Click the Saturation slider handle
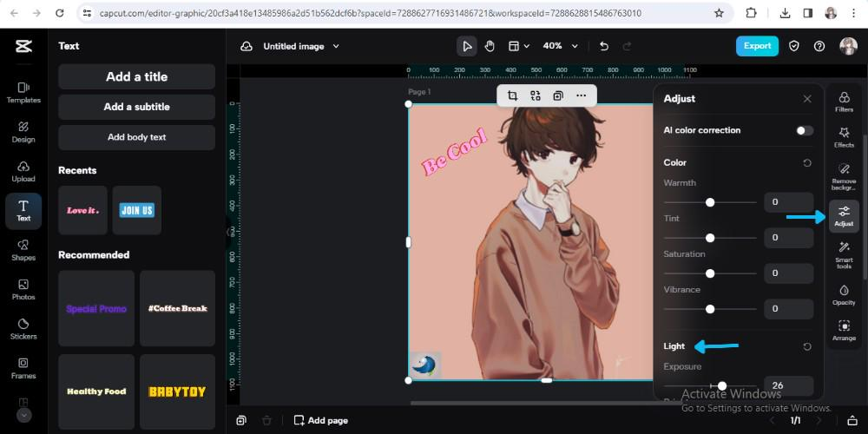The width and height of the screenshot is (868, 434). [710, 273]
